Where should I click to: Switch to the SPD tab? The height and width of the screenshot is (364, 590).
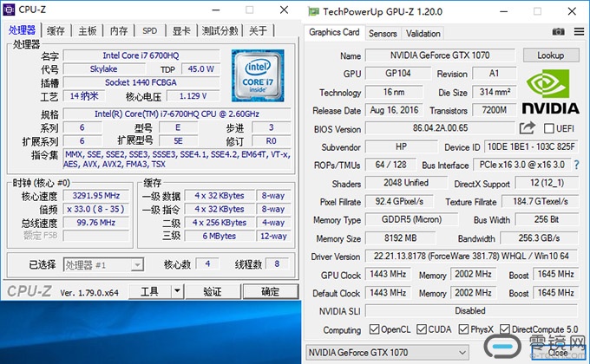pyautogui.click(x=150, y=31)
